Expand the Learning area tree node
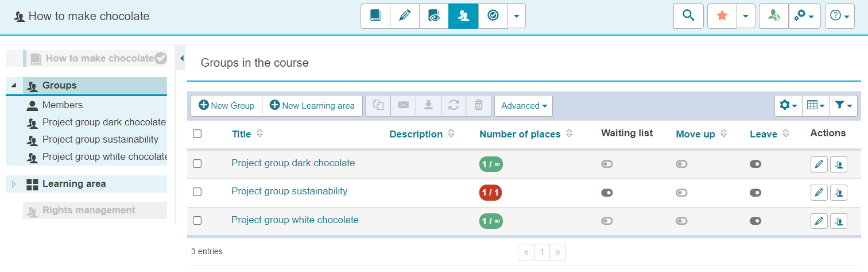 14,184
